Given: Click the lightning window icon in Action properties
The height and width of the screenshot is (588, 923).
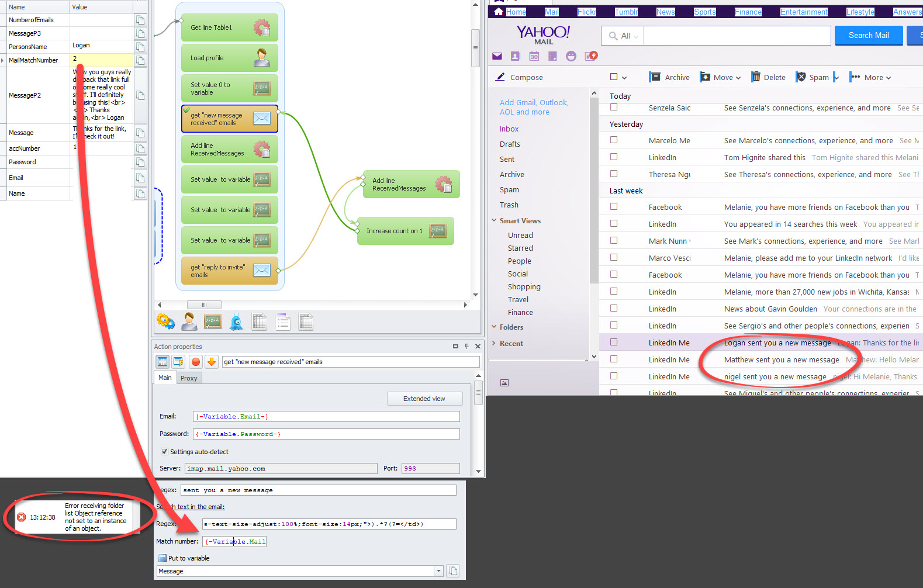Looking at the screenshot, I should (x=179, y=362).
